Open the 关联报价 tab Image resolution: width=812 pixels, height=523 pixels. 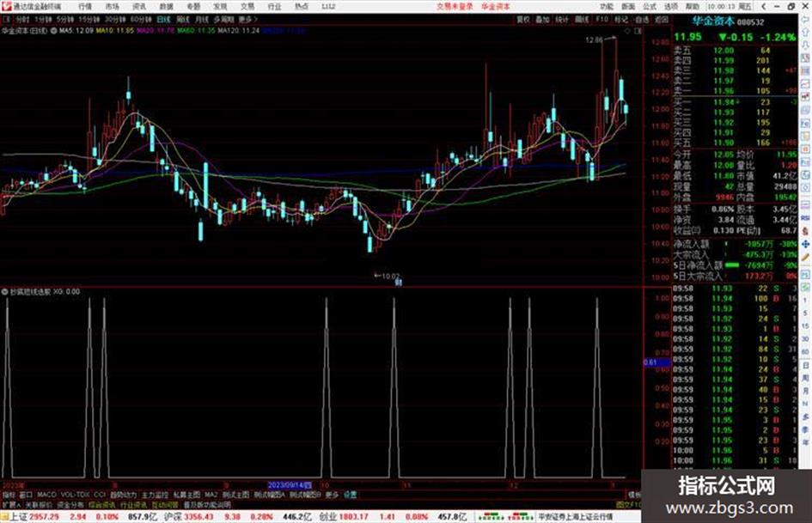pos(39,504)
